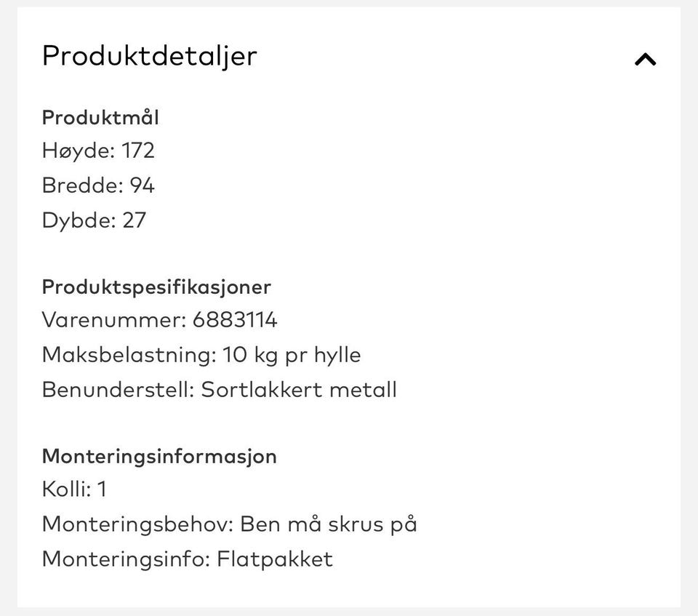Click the Maksbelastning label

coord(129,355)
